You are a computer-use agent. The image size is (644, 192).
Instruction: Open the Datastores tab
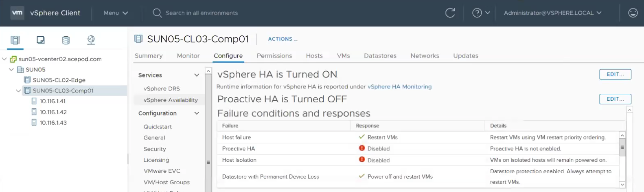[380, 56]
